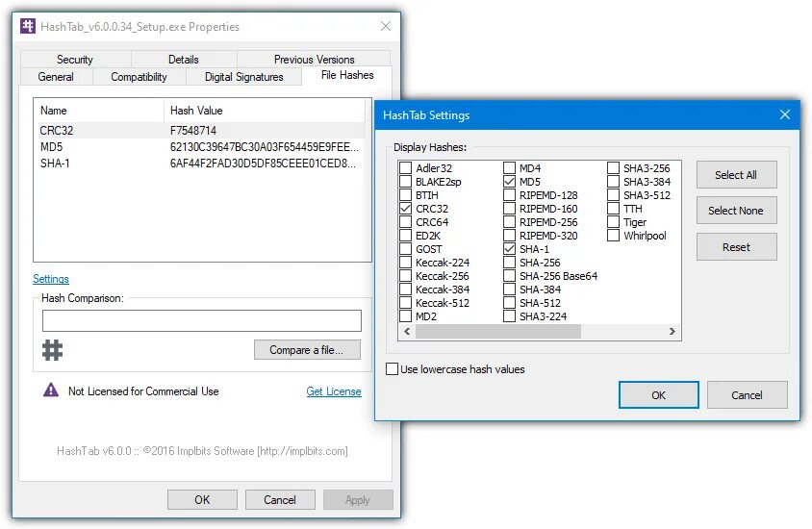Enable RIPEMD-256 hash
812x529 pixels.
(510, 221)
